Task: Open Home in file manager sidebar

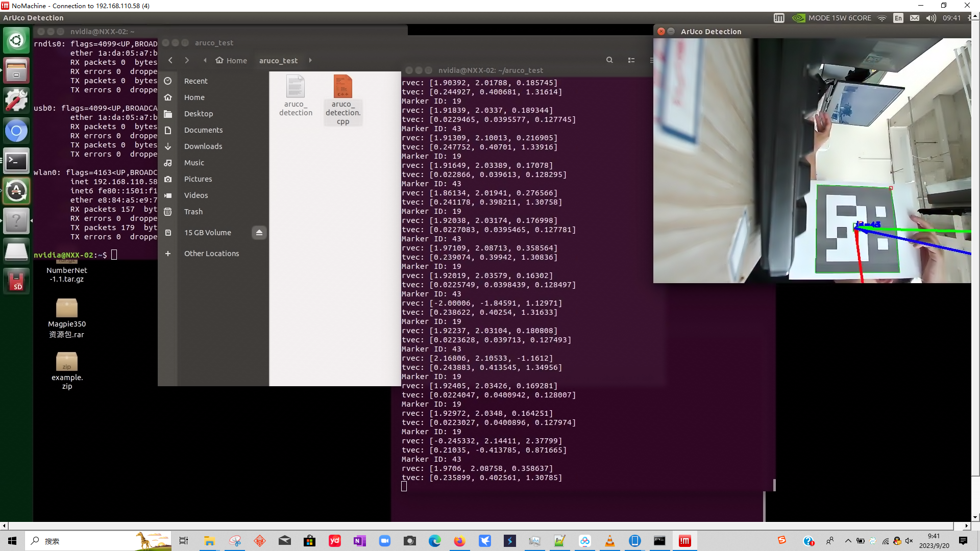Action: (x=213, y=97)
